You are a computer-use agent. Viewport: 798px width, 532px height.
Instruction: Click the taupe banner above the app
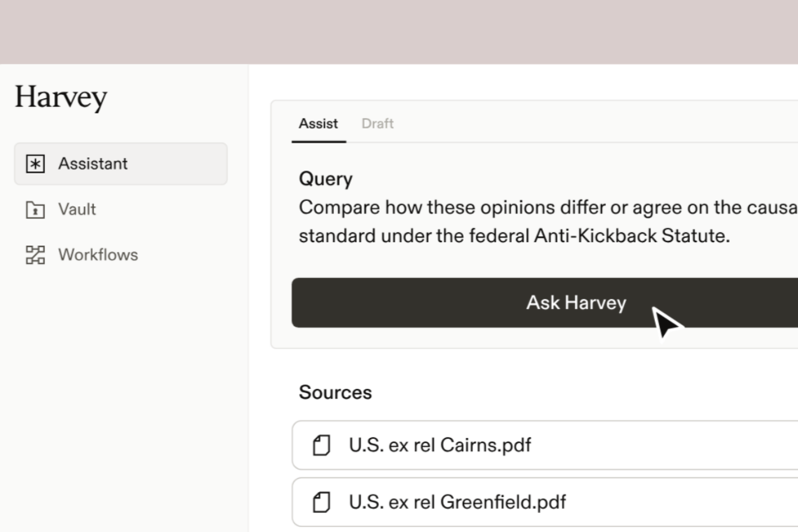click(x=399, y=32)
